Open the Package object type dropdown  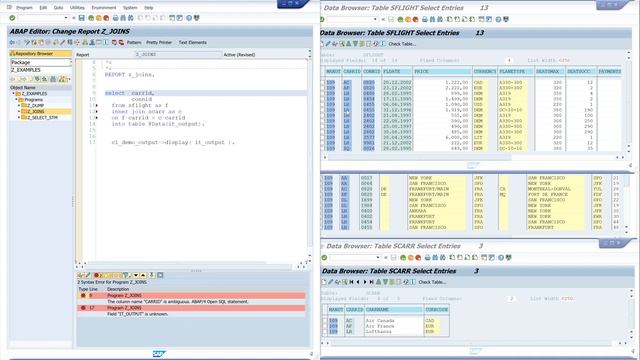pos(70,62)
